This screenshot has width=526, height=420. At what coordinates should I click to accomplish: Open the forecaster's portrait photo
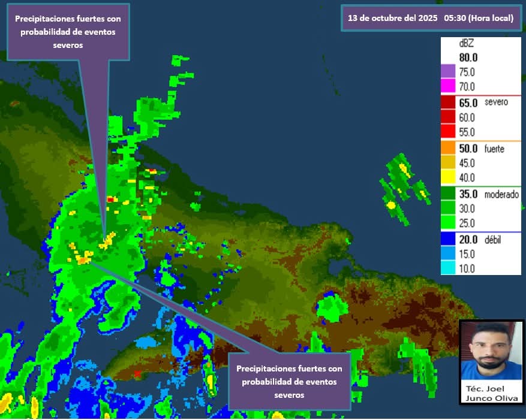point(490,350)
